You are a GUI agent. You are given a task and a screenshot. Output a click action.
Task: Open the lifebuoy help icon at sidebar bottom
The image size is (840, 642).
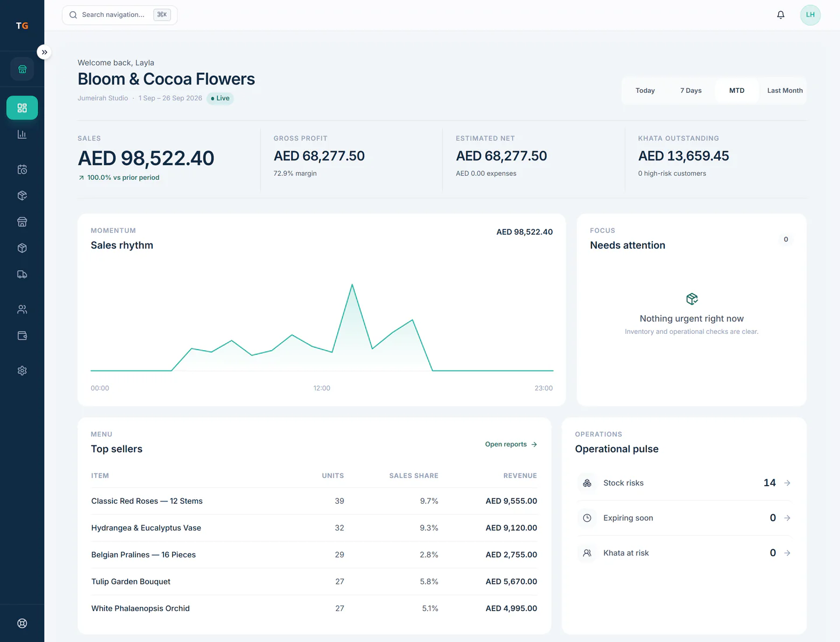[22, 623]
